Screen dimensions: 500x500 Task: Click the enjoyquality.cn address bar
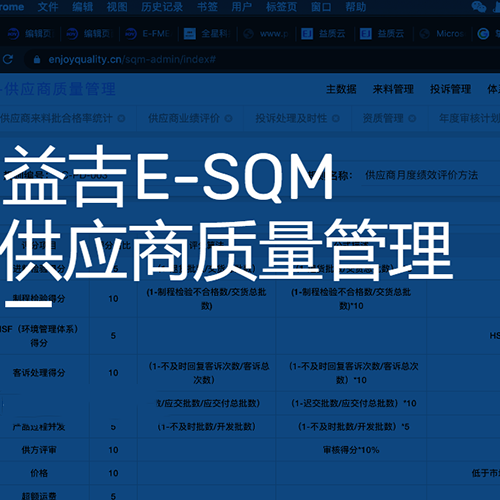[x=263, y=60]
